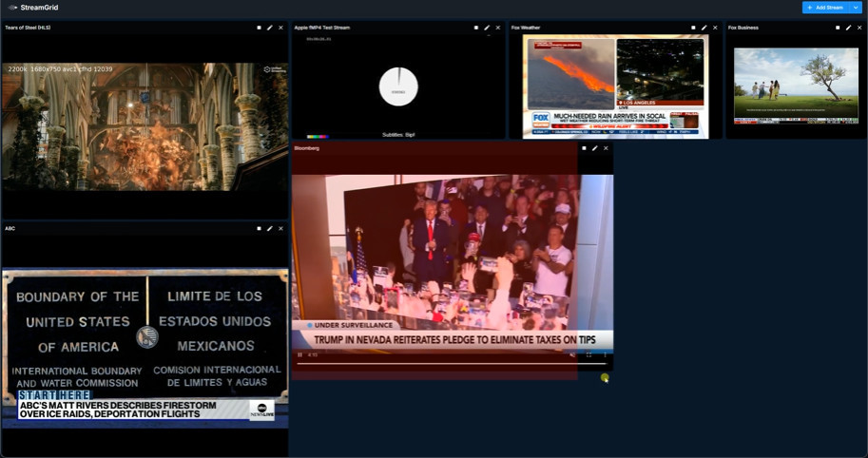
Task: Toggle mute on the Bloomberg player
Action: [x=572, y=354]
